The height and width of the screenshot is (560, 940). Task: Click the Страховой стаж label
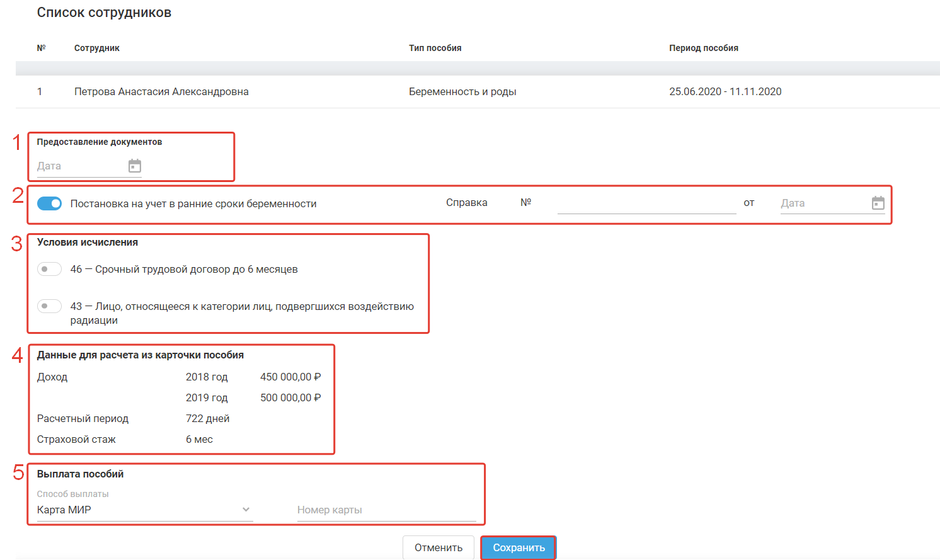click(x=76, y=440)
